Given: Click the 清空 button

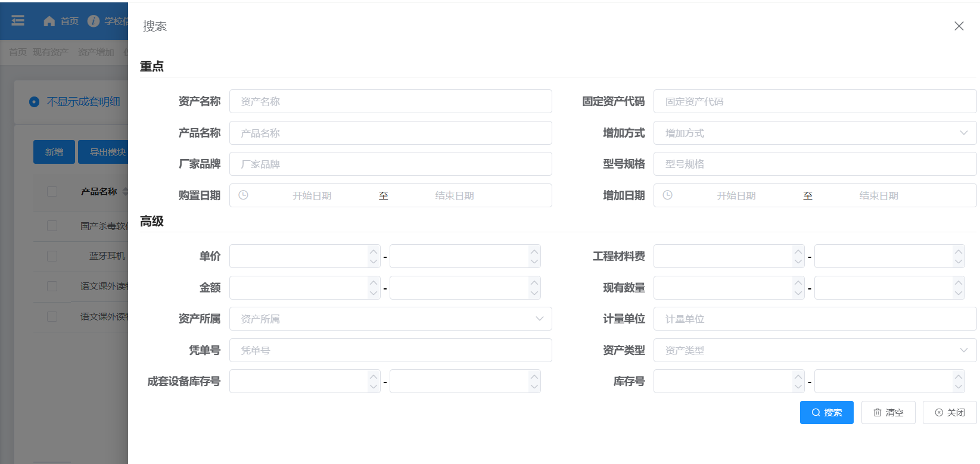Looking at the screenshot, I should click(x=888, y=412).
